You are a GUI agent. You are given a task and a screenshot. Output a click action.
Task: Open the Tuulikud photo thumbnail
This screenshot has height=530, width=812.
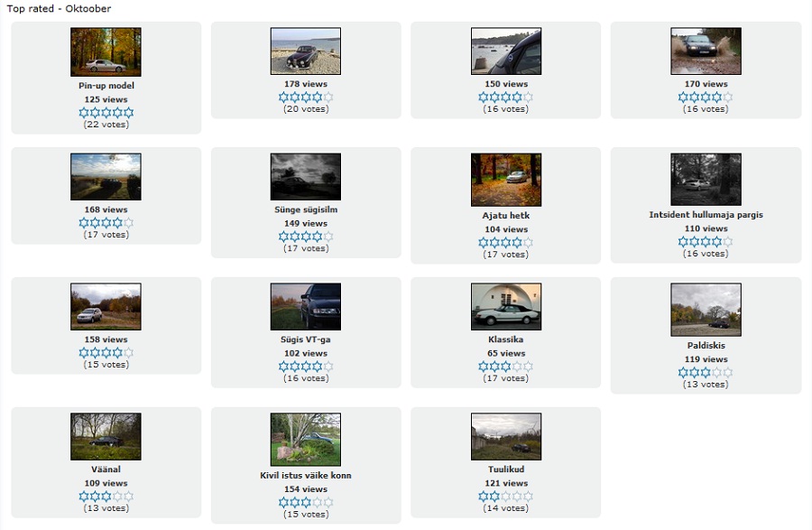pos(506,436)
